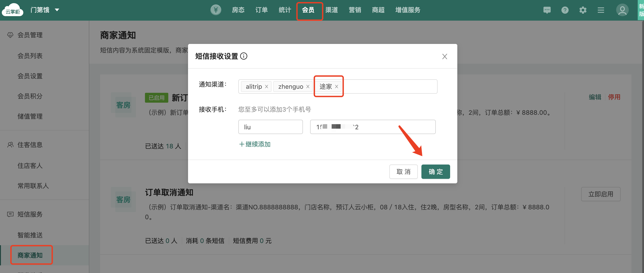The height and width of the screenshot is (273, 644).
Task: Click the 云掌柜 cloud logo
Action: (13, 10)
